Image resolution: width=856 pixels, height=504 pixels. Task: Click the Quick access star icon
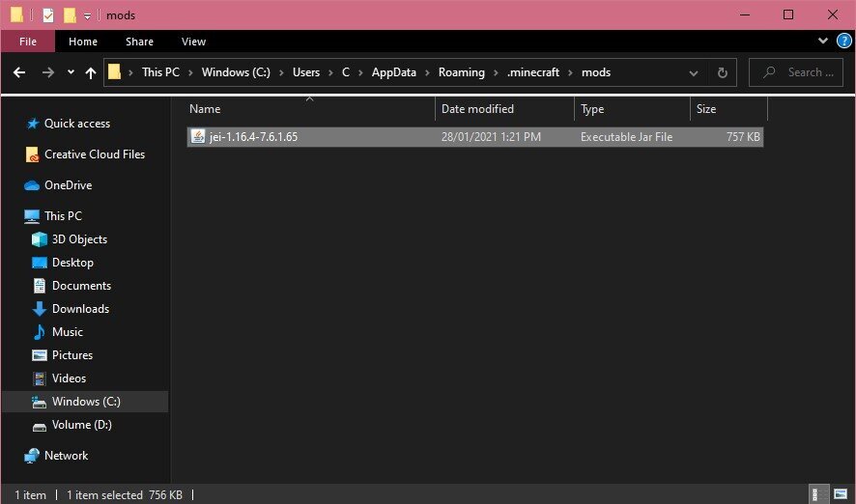(x=33, y=124)
